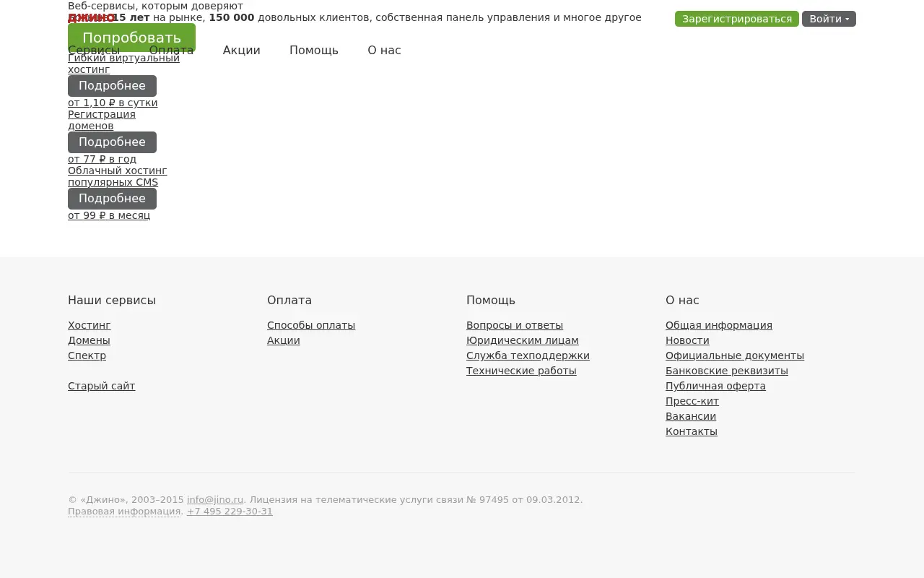Open Вопросы и ответы link
Viewport: 924px width, 578px height.
[515, 325]
